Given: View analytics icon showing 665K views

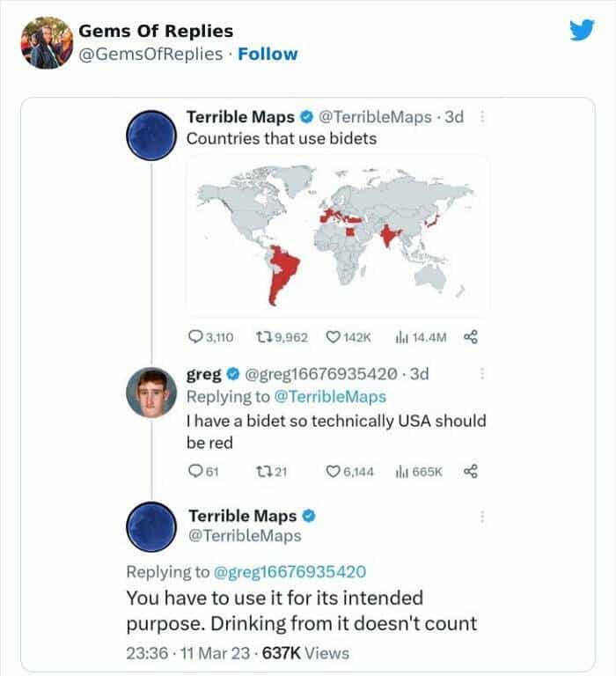Looking at the screenshot, I should 402,472.
